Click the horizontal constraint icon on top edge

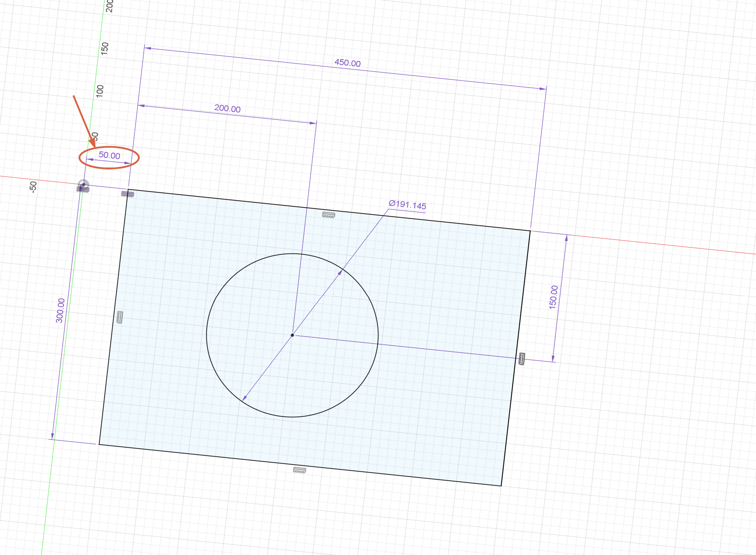pyautogui.click(x=328, y=215)
